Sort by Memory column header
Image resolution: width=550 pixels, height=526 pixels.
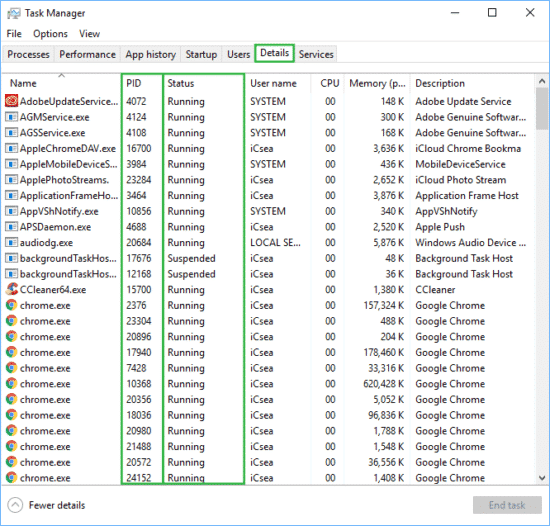[377, 83]
